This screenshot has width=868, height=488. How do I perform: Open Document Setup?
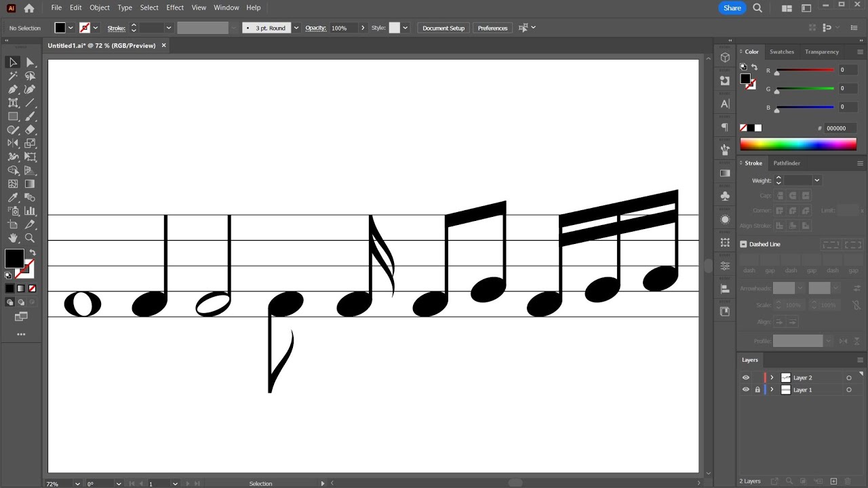(x=443, y=28)
